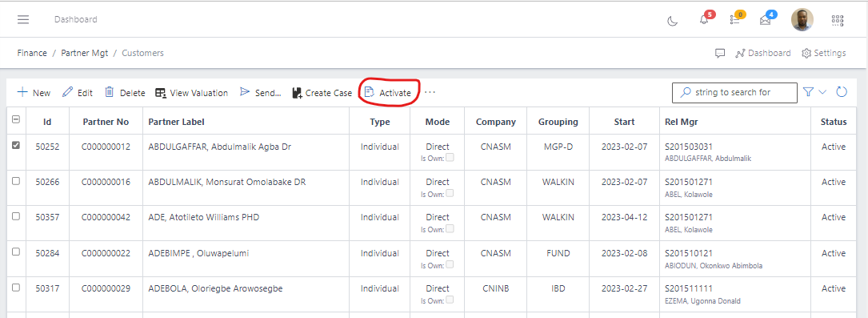Click the Activate button

pos(387,93)
